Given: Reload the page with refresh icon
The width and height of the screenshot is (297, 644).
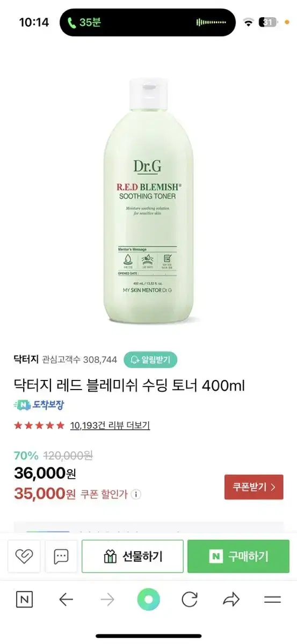Looking at the screenshot, I should pyautogui.click(x=190, y=599).
